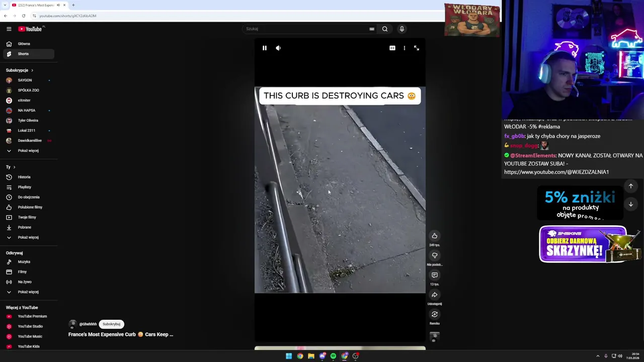Toggle closed captions on the short
This screenshot has width=644, height=362.
click(x=392, y=48)
